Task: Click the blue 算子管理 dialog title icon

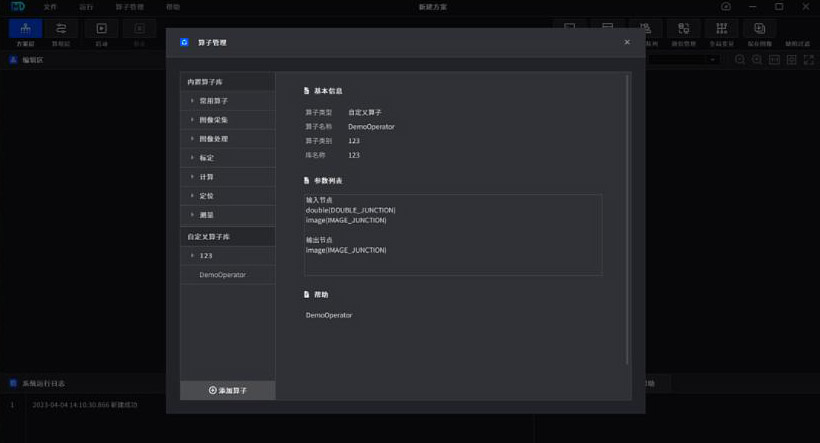Action: coord(183,42)
